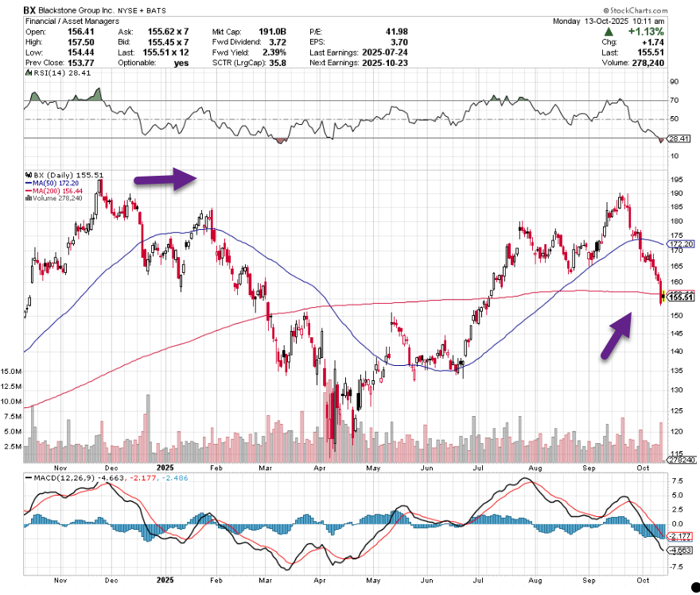Screen dimensions: 700x595
Task: Select the purple upward-diagonal arrow near October
Action: [x=616, y=336]
